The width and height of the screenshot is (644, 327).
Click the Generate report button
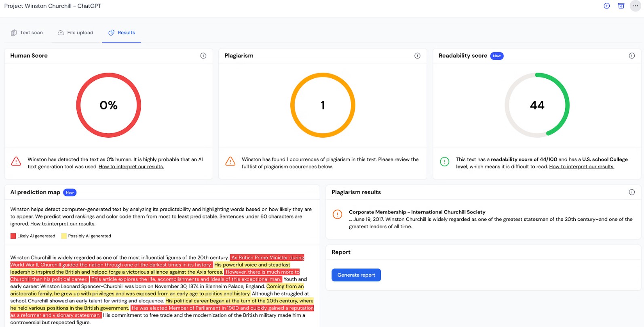(x=356, y=275)
